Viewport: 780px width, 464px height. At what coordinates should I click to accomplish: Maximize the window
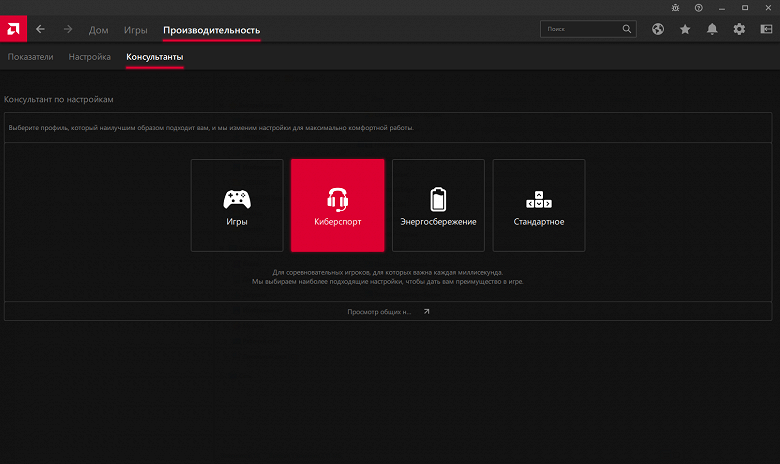tap(745, 8)
